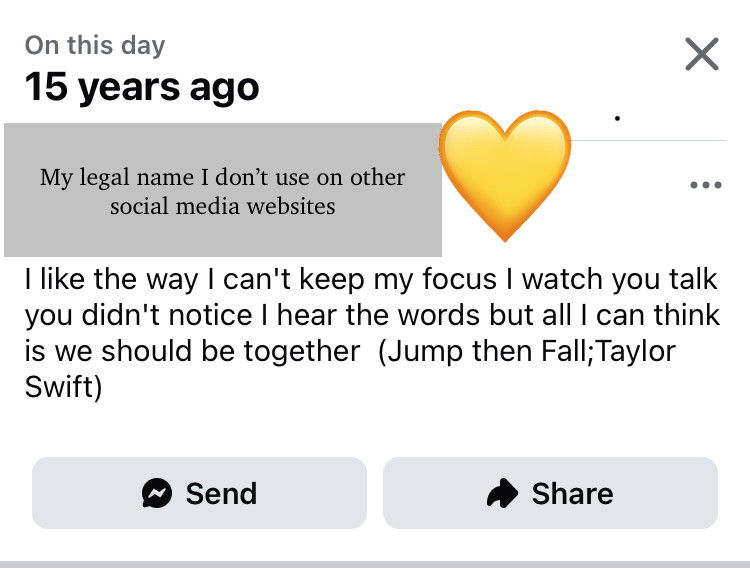The width and height of the screenshot is (750, 568).
Task: Tap the yellow heart emoji
Action: coord(505,175)
